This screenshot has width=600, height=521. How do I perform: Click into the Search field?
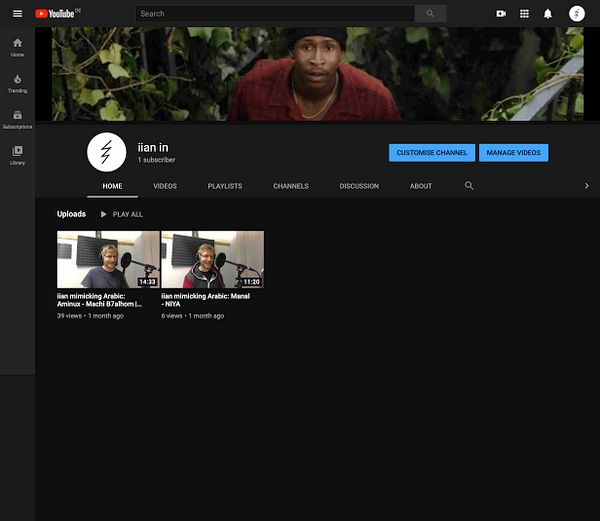click(275, 14)
